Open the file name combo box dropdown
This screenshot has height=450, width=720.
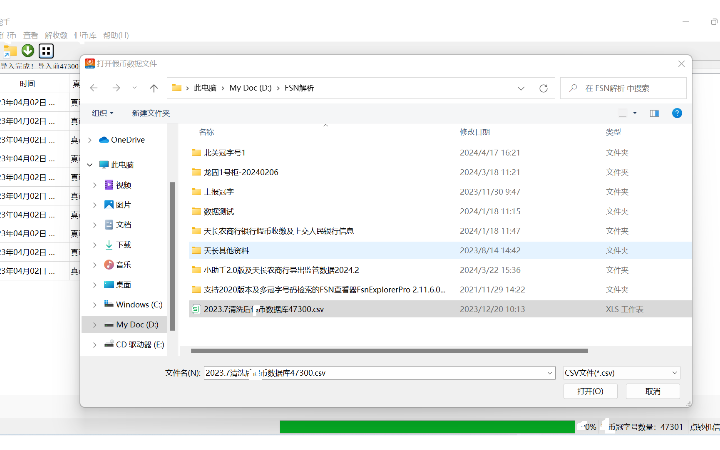(x=550, y=373)
